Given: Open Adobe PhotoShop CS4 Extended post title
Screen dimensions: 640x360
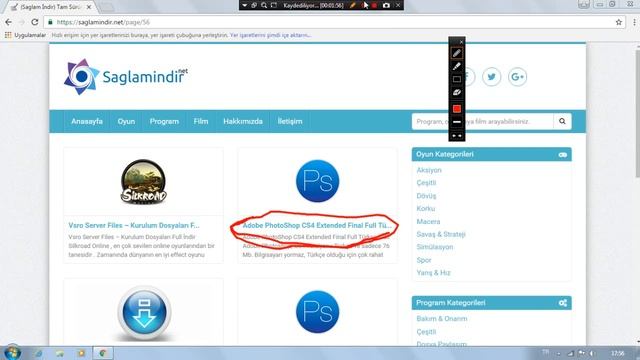Looking at the screenshot, I should pos(317,225).
